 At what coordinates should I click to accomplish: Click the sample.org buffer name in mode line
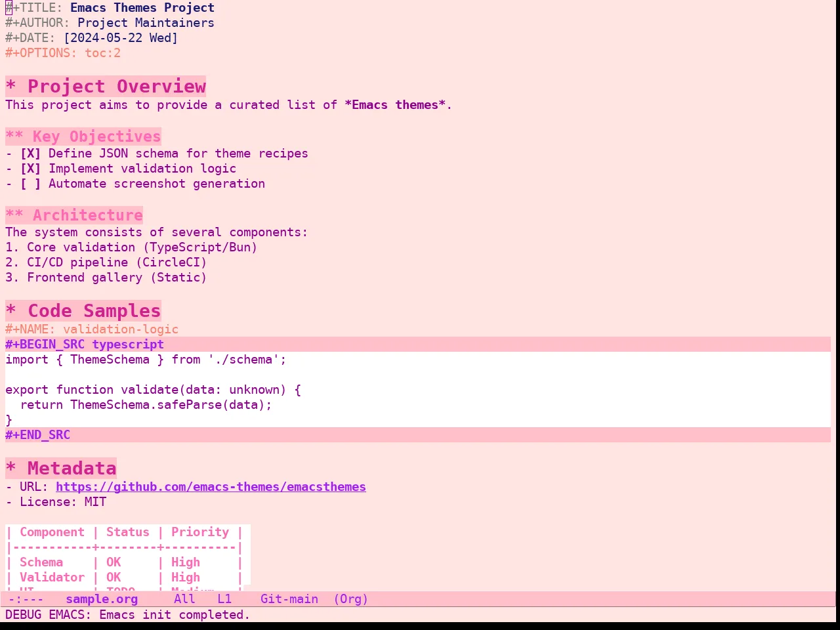(x=102, y=599)
